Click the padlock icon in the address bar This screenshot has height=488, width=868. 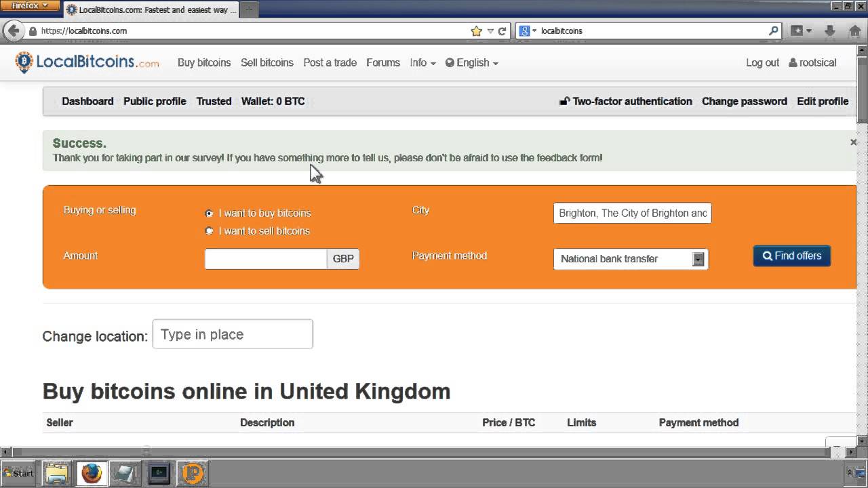(x=33, y=31)
